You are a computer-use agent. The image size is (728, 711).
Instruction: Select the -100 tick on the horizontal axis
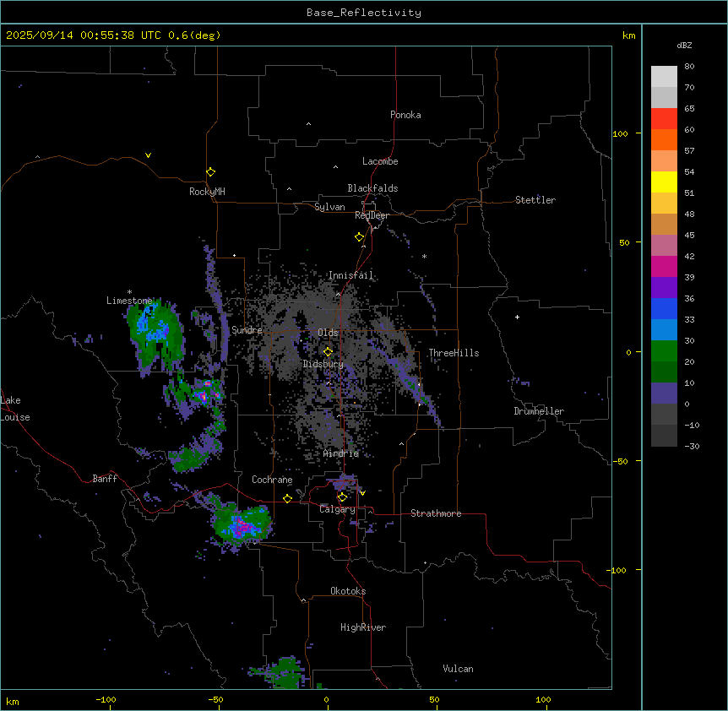pos(106,699)
